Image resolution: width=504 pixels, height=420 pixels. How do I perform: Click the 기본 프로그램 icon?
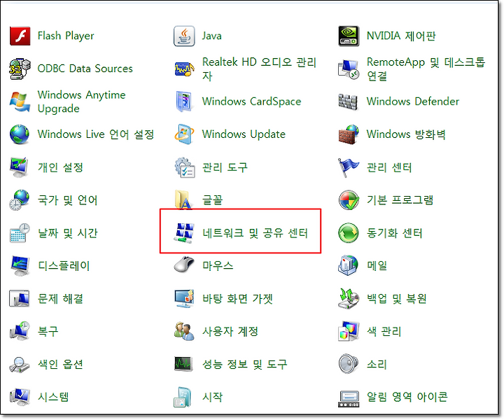point(349,200)
